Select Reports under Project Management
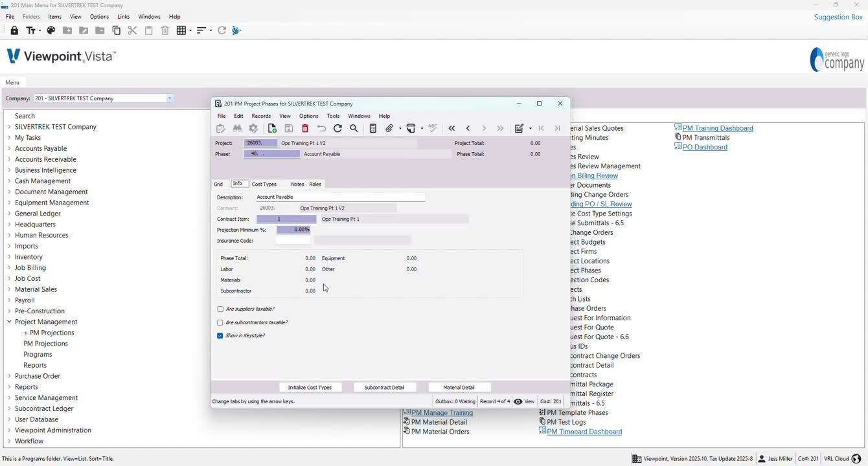The width and height of the screenshot is (868, 466). coord(35,365)
